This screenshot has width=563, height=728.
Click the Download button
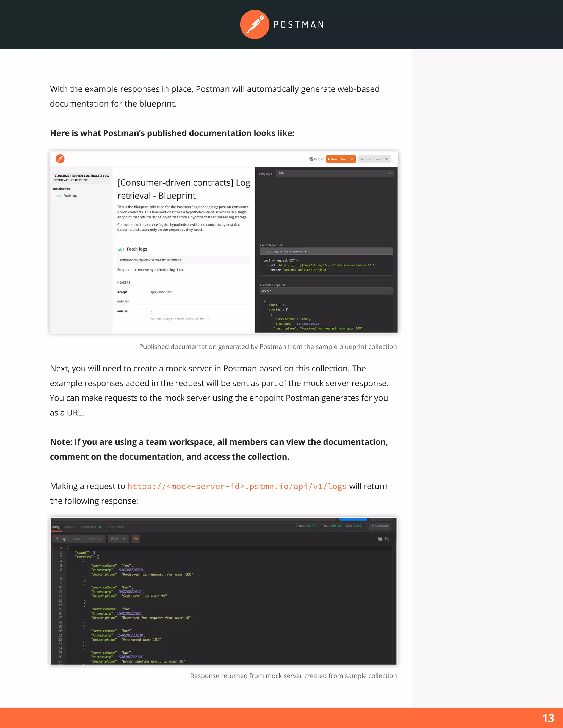(380, 526)
